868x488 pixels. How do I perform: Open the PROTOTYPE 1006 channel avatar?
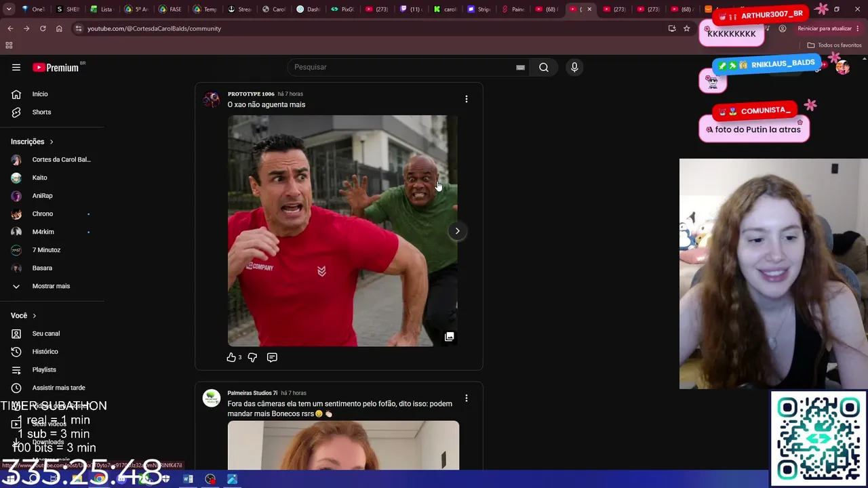pyautogui.click(x=212, y=100)
